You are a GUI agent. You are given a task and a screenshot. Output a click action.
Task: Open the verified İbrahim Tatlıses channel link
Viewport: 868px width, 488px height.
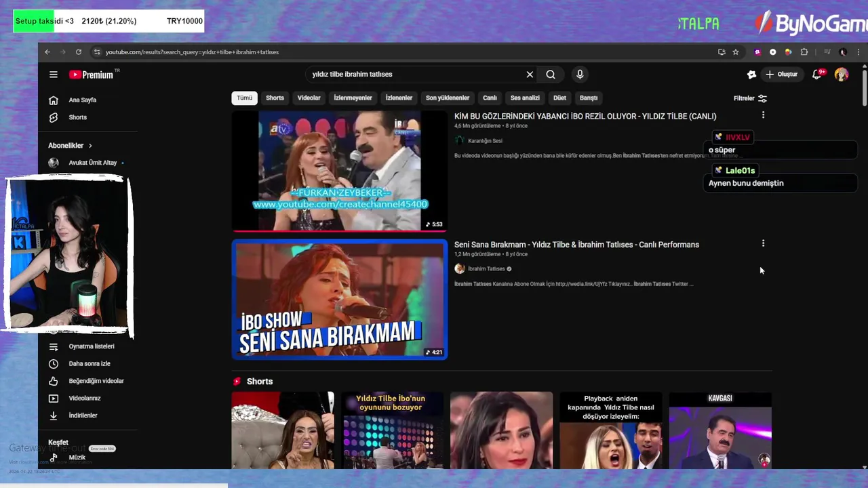[486, 269]
